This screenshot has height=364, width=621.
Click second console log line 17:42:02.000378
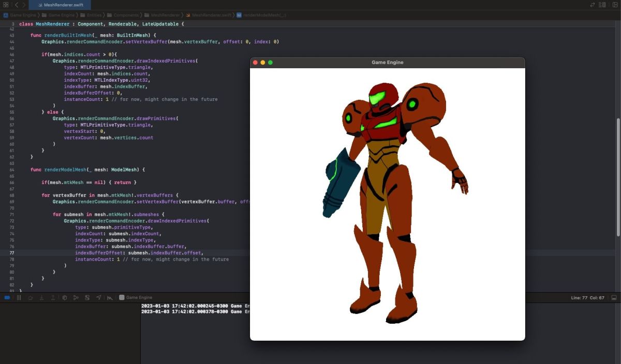pos(196,312)
